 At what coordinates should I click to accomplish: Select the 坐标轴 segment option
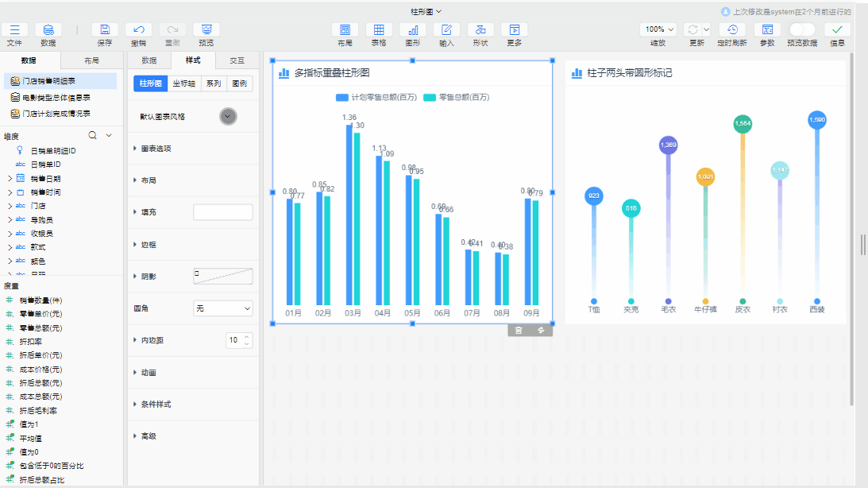184,83
